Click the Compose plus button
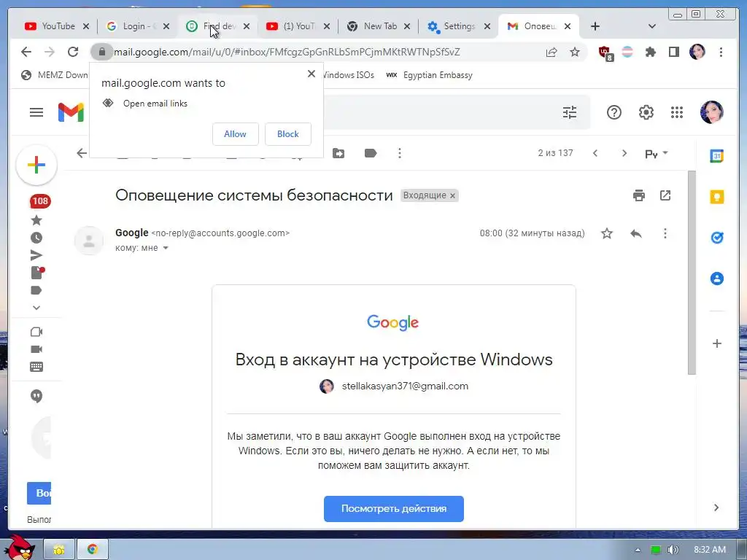 click(x=36, y=166)
